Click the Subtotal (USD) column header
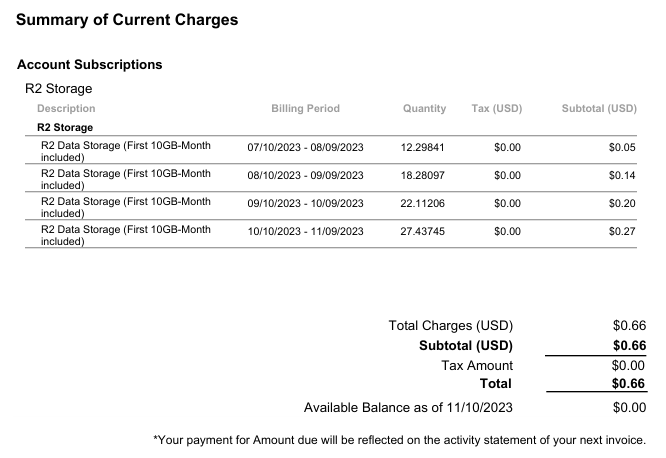This screenshot has height=458, width=666. click(599, 108)
